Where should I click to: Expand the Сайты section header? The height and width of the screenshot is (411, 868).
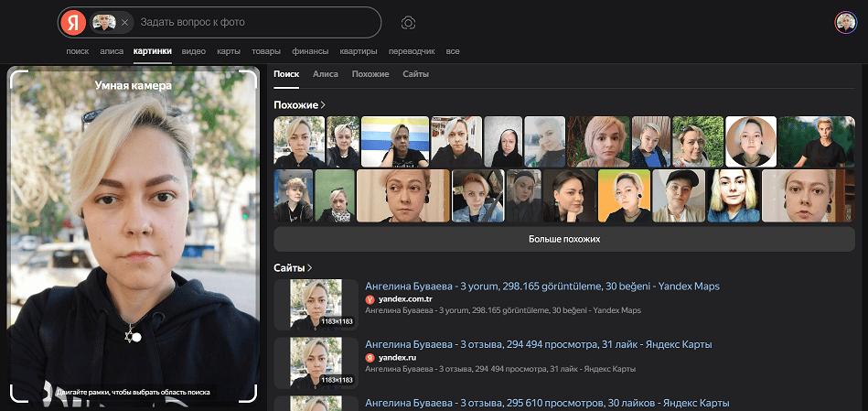293,267
